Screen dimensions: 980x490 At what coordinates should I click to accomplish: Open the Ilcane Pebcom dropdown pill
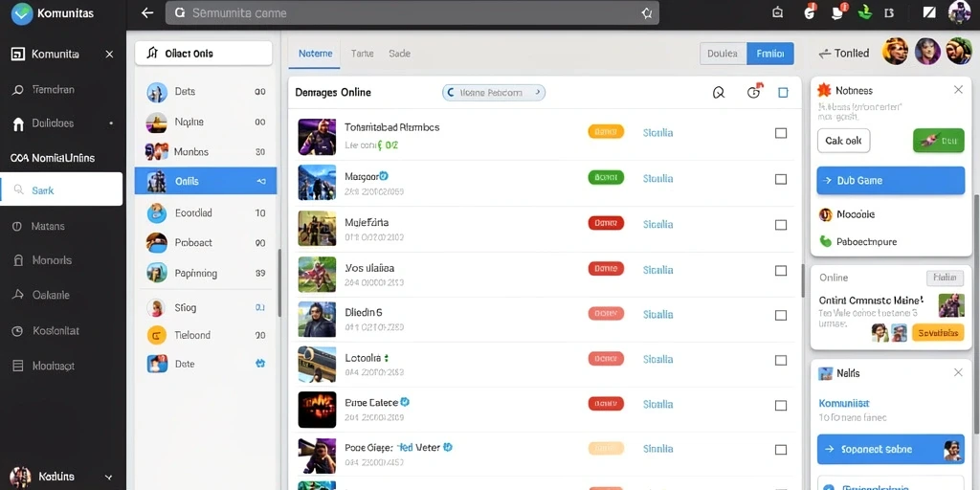494,93
